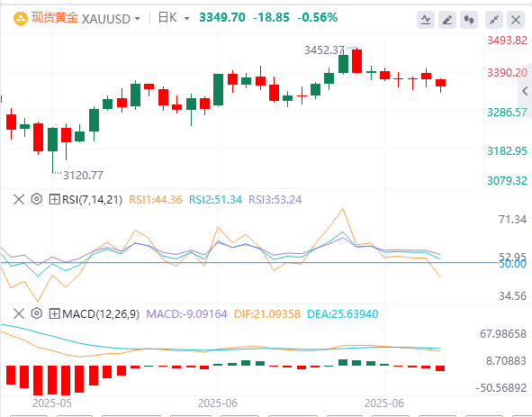
Task: Click the 3349.70 current price text
Action: 222,18
